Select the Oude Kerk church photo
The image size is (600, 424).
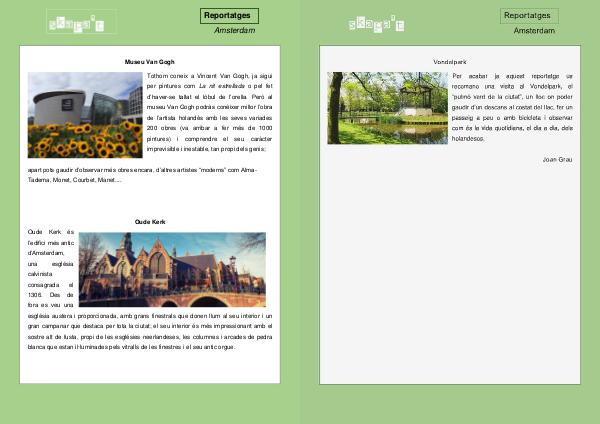[x=172, y=269]
